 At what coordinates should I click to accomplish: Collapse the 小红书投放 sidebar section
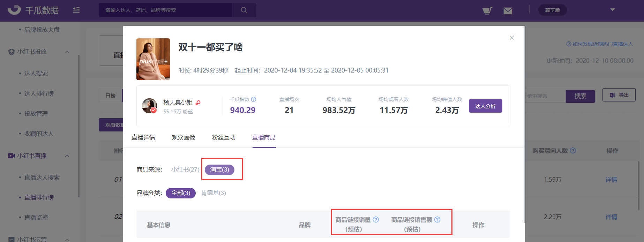(x=67, y=52)
